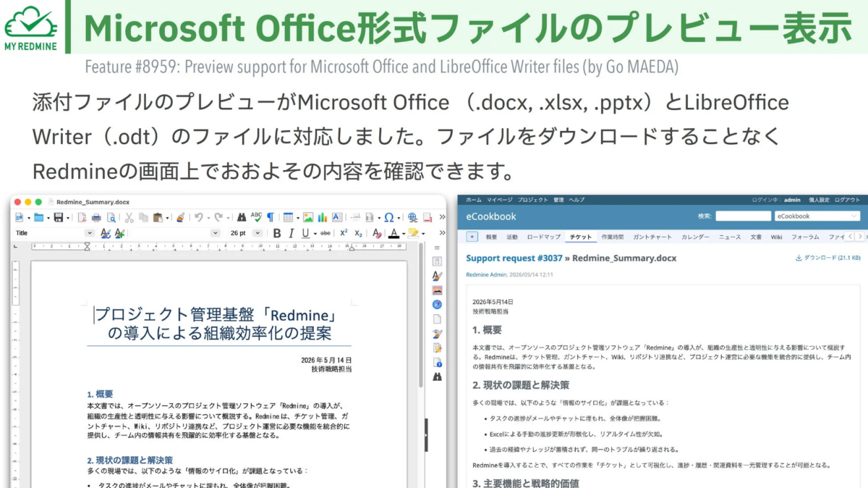This screenshot has height=488, width=868.
Task: Click the Insert Hyperlink globe icon
Action: pos(412,216)
